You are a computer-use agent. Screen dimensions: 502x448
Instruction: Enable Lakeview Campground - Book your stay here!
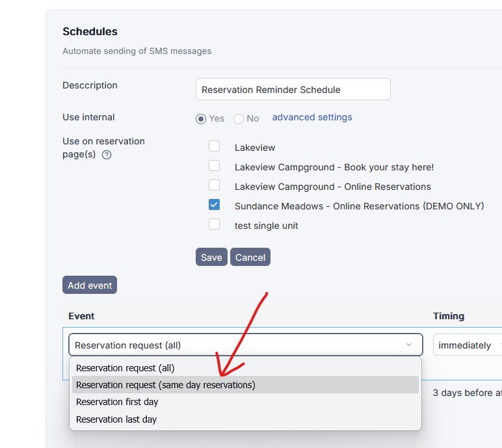click(x=214, y=166)
